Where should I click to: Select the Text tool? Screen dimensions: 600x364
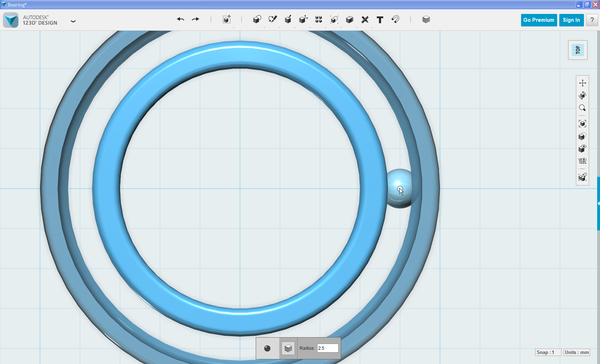point(380,20)
